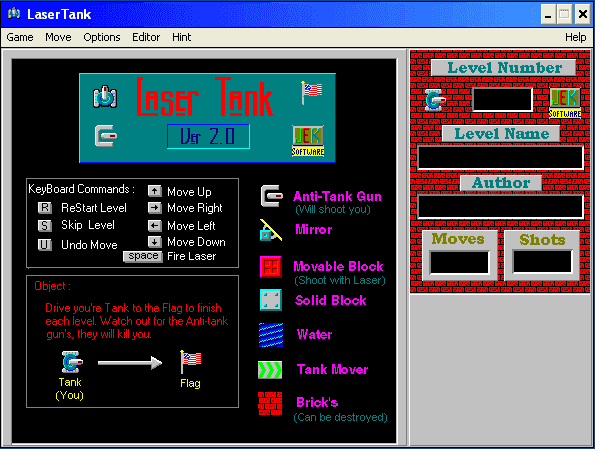Click the "Fire Laser" text

[192, 256]
